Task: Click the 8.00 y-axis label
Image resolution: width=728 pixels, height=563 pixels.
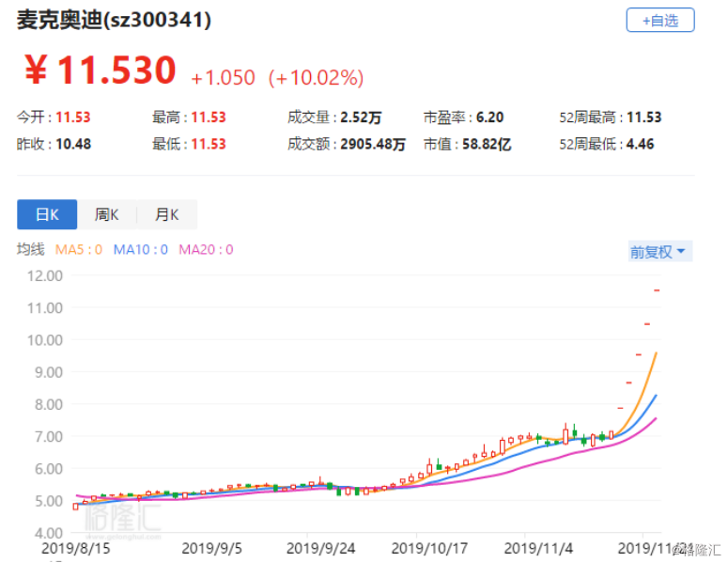Action: [x=48, y=404]
